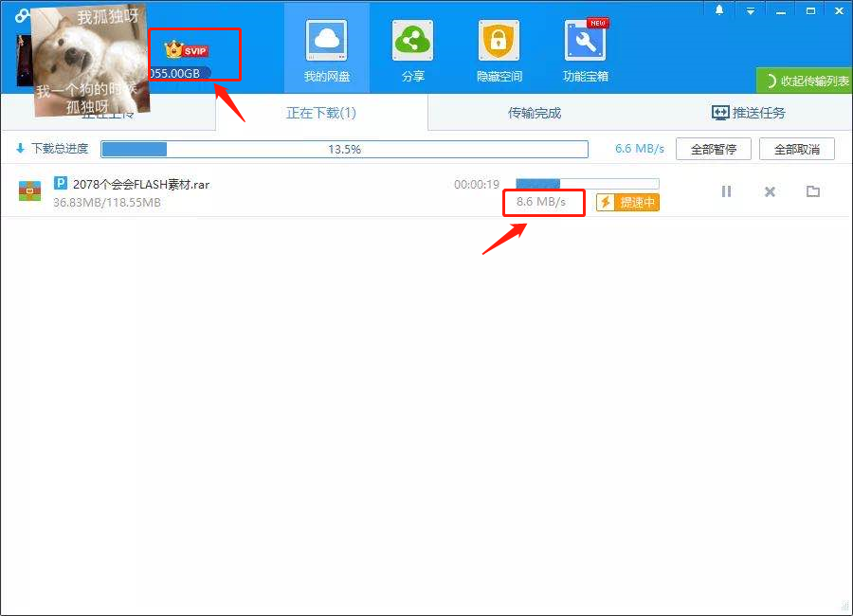Image resolution: width=853 pixels, height=616 pixels.
Task: Click the 下载总进度 down arrow icon
Action: point(20,148)
